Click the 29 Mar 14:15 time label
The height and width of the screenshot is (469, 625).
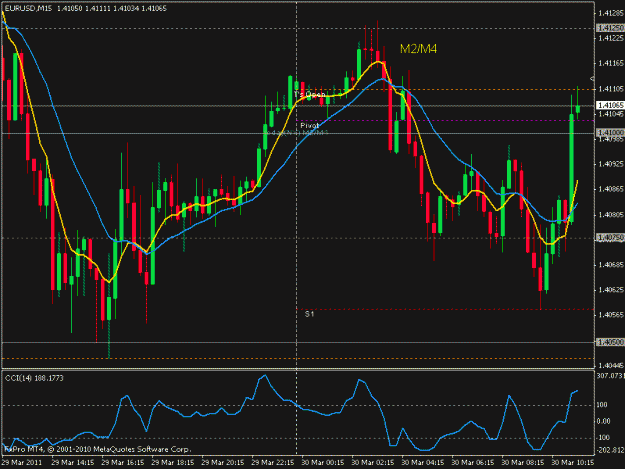(x=73, y=463)
